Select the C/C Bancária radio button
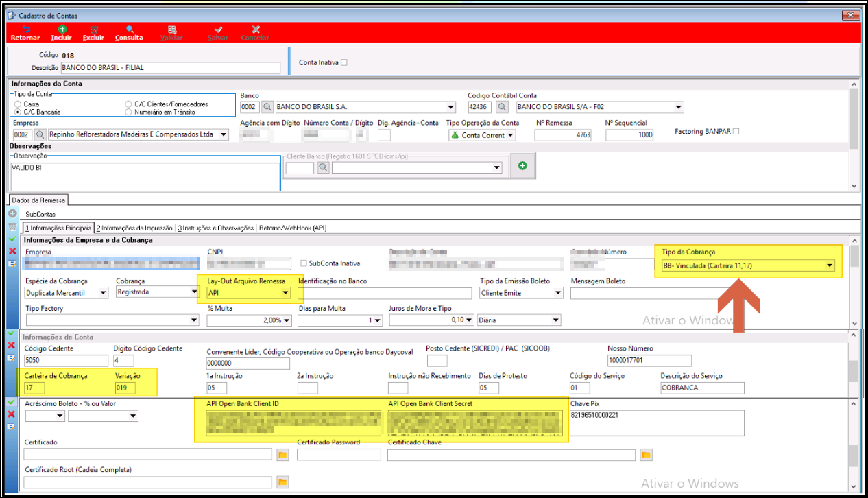This screenshot has height=498, width=868. pyautogui.click(x=18, y=112)
